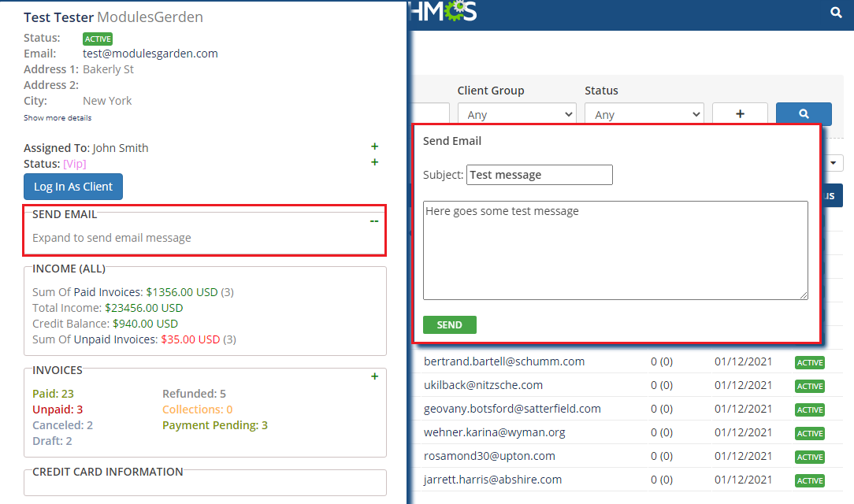The height and width of the screenshot is (504, 854).
Task: Click ACTIVE badge in bertrand.bartell row
Action: point(809,363)
